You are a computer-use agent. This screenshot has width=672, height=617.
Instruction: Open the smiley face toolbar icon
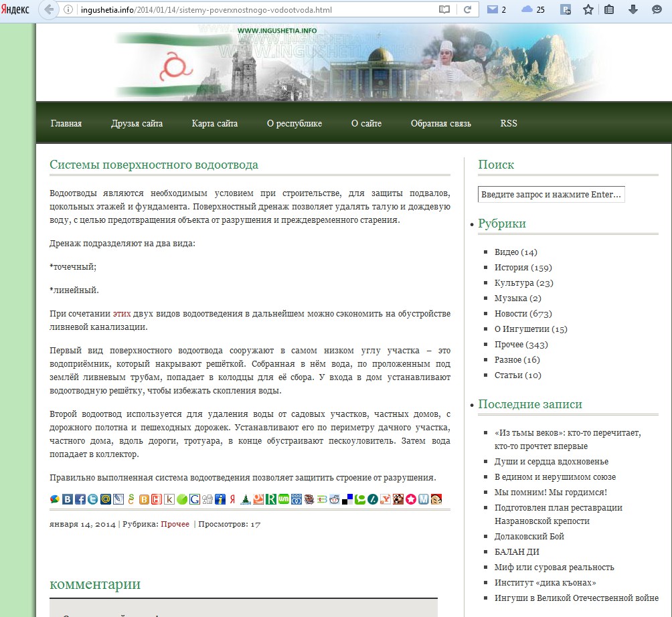pyautogui.click(x=657, y=9)
